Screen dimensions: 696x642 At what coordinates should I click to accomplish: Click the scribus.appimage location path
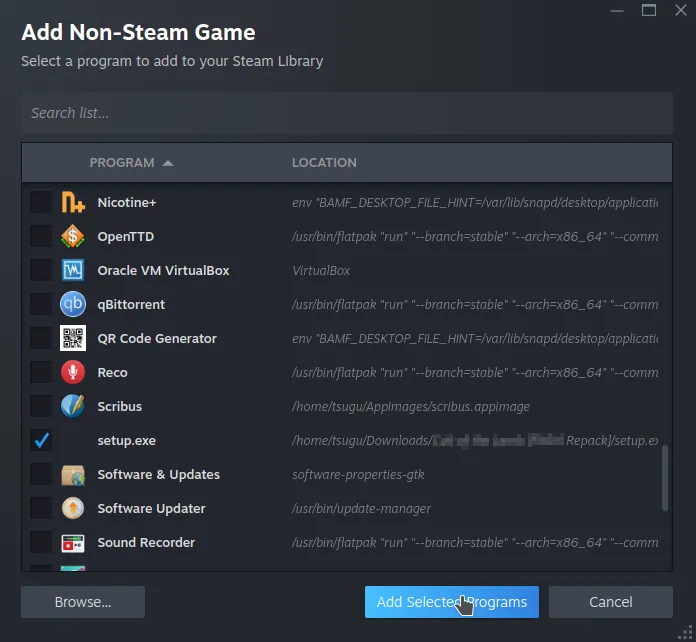coord(411,407)
